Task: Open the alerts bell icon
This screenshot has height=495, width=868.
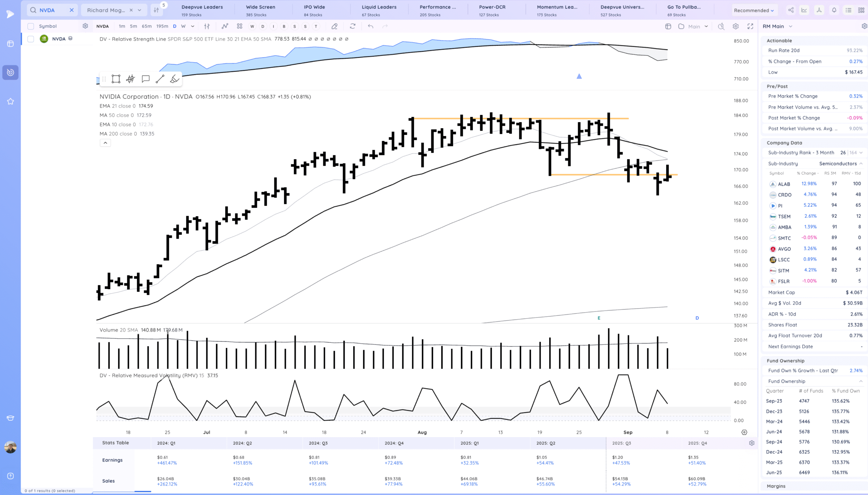Action: (x=834, y=10)
